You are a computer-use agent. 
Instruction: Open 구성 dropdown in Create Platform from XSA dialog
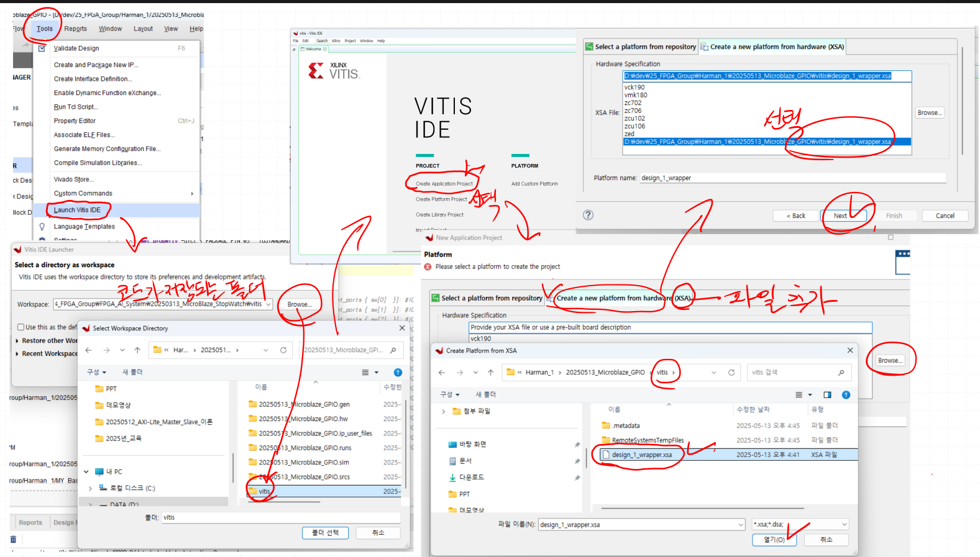coord(450,395)
